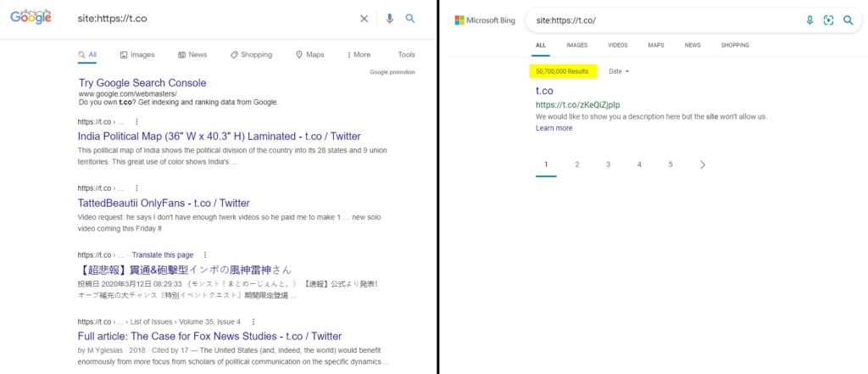Image resolution: width=868 pixels, height=374 pixels.
Task: Open three-dot menu beside India Political Map result
Action: (x=136, y=122)
